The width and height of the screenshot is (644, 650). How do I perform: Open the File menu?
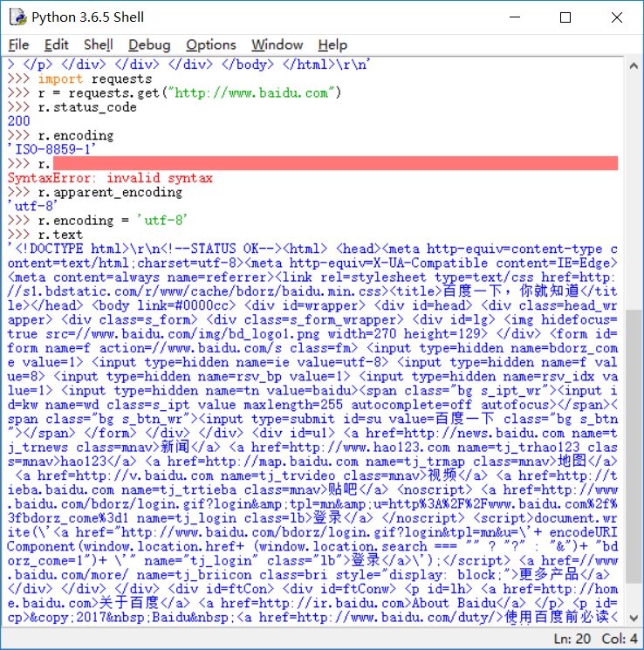tap(18, 44)
